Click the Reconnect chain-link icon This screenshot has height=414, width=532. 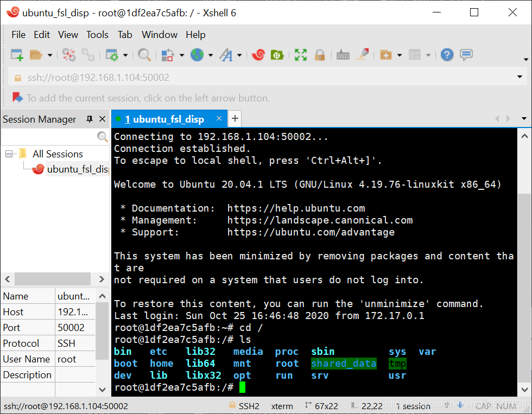coord(88,55)
